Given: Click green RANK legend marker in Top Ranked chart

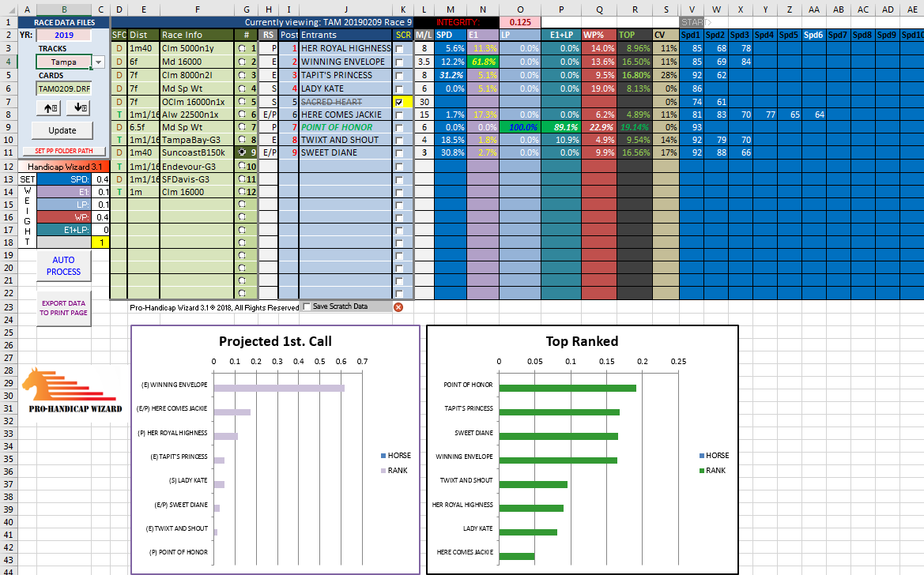Looking at the screenshot, I should coord(703,471).
